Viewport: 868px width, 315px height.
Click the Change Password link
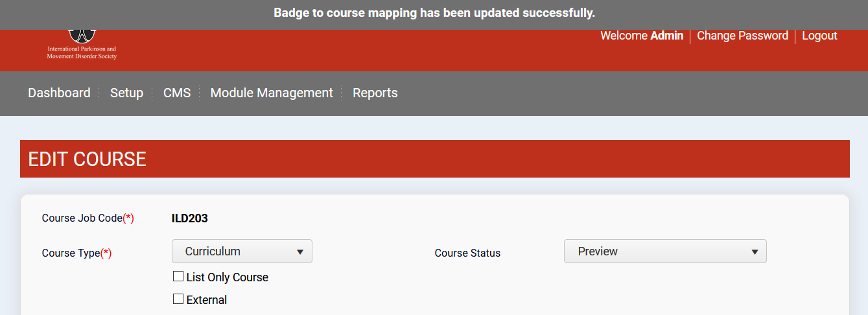point(742,36)
